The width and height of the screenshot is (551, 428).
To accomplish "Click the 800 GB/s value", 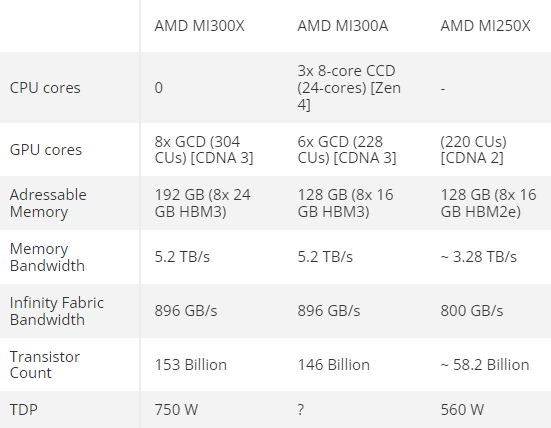I will pyautogui.click(x=472, y=311).
